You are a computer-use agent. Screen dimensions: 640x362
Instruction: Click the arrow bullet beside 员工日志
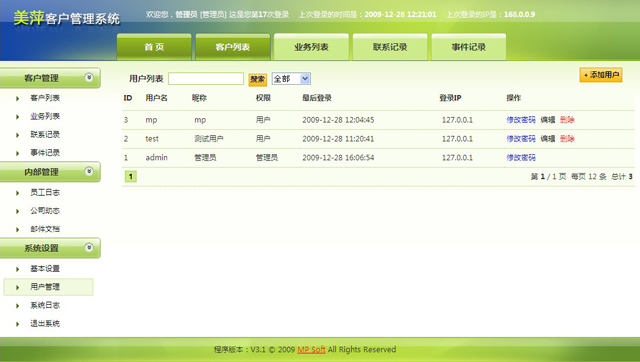(x=18, y=193)
